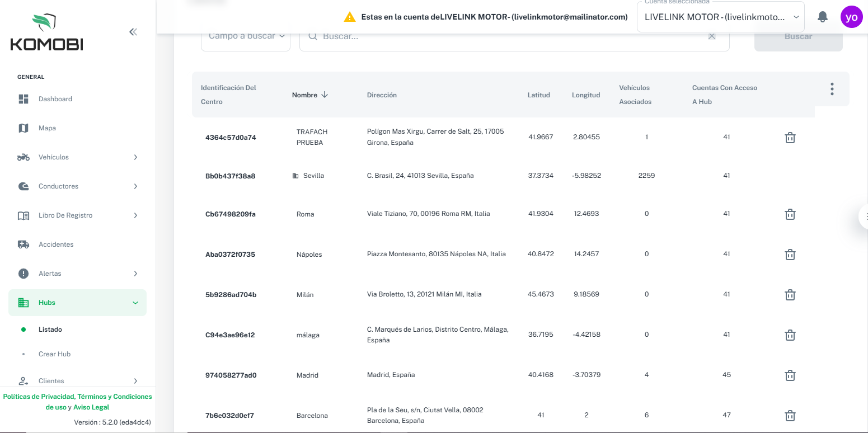Click the purple user avatar

[x=851, y=17]
